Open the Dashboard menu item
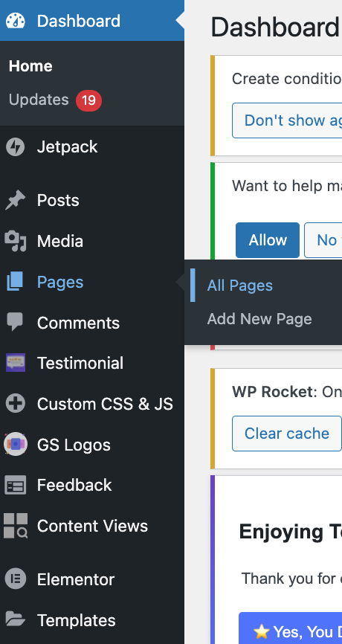 (92, 21)
